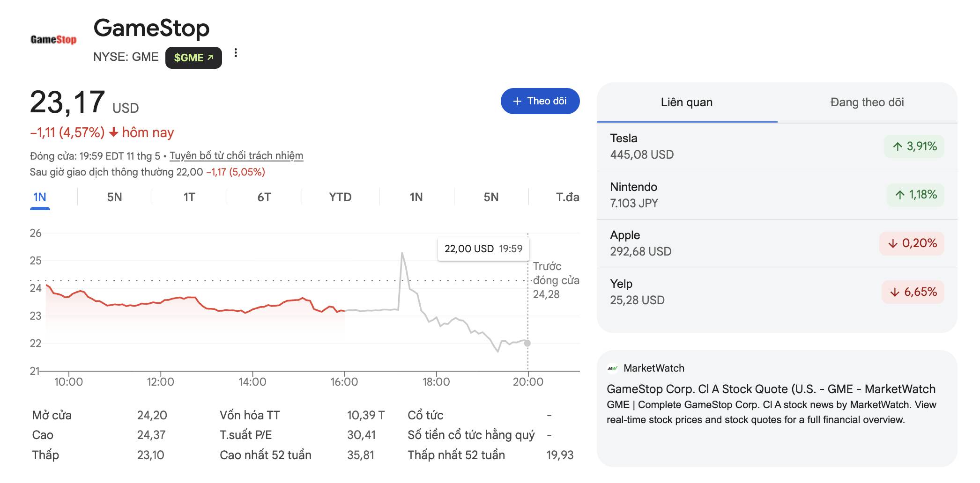
Task: Click the 12:00 time axis label
Action: coord(160,382)
